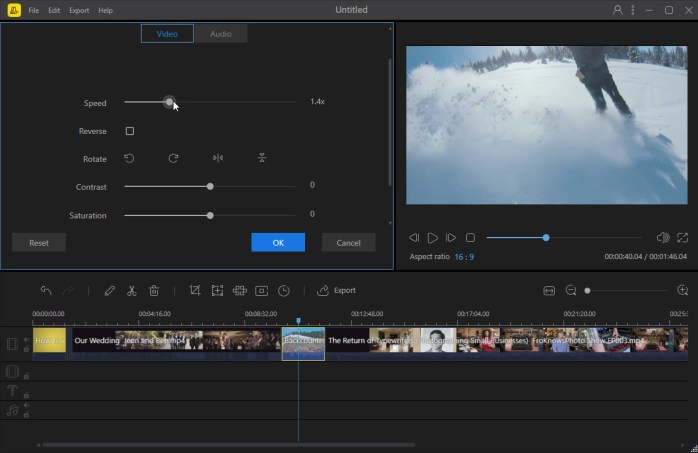Image resolution: width=698 pixels, height=453 pixels.
Task: Click the settings panel scroll-down arrow
Action: point(390,223)
